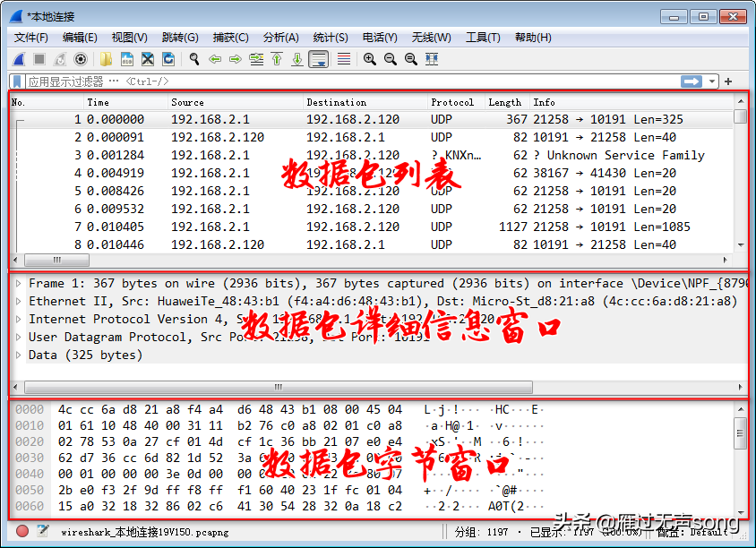Click the wireshark pcapng filename in status bar
This screenshot has height=548, width=756.
(144, 532)
